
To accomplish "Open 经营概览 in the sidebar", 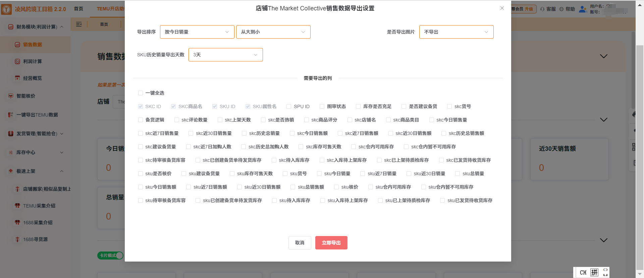I will pos(33,78).
